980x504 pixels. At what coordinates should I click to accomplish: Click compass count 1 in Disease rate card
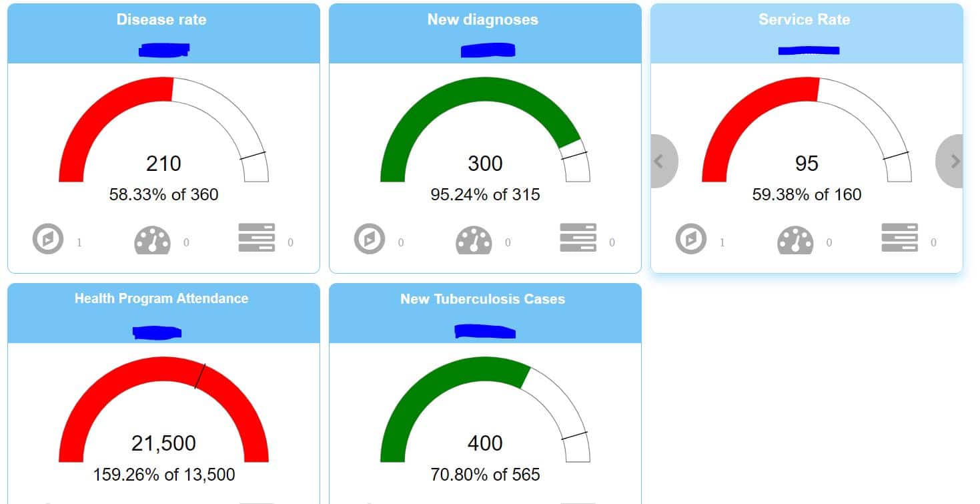[x=79, y=243]
